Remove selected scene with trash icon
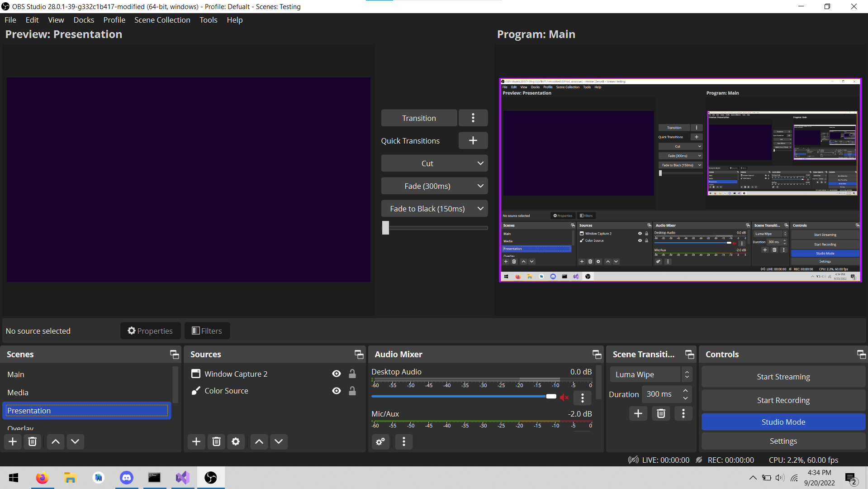The width and height of the screenshot is (868, 489). [x=33, y=441]
